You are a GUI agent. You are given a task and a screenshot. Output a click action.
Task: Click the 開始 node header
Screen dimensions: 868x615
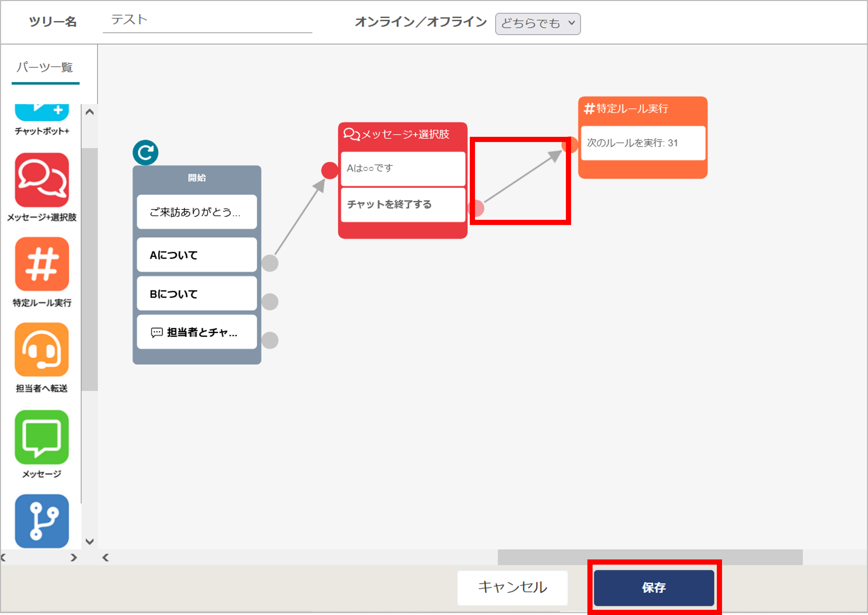coord(197,178)
